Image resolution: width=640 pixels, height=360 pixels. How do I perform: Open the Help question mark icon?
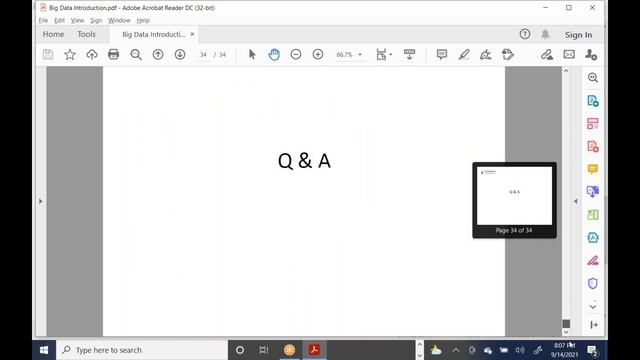525,34
